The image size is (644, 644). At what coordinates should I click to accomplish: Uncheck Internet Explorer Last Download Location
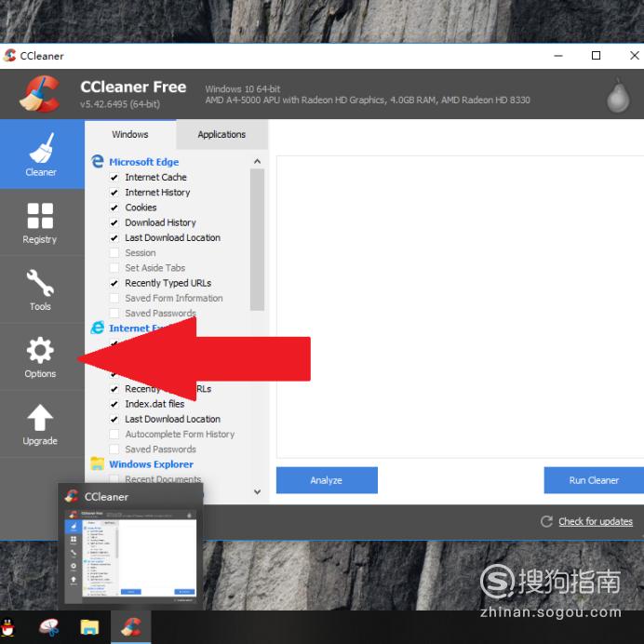click(114, 420)
